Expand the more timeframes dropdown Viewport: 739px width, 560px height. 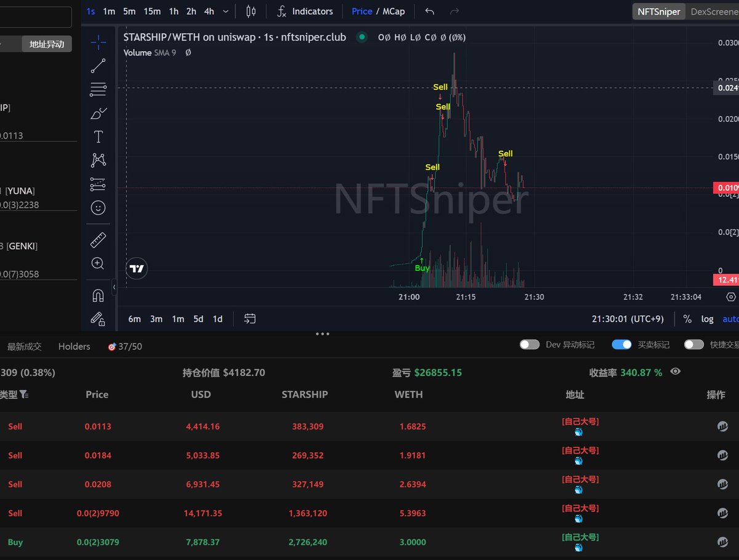226,11
